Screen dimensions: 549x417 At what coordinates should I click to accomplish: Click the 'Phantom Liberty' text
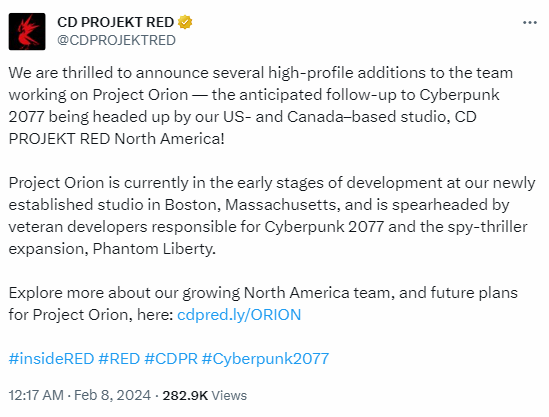(x=154, y=249)
